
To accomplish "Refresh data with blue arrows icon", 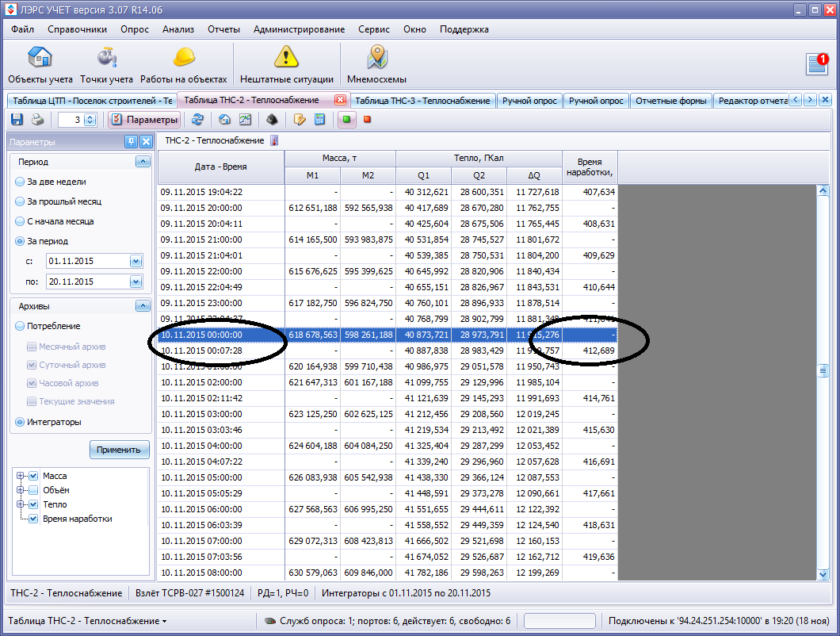I will pos(197,120).
